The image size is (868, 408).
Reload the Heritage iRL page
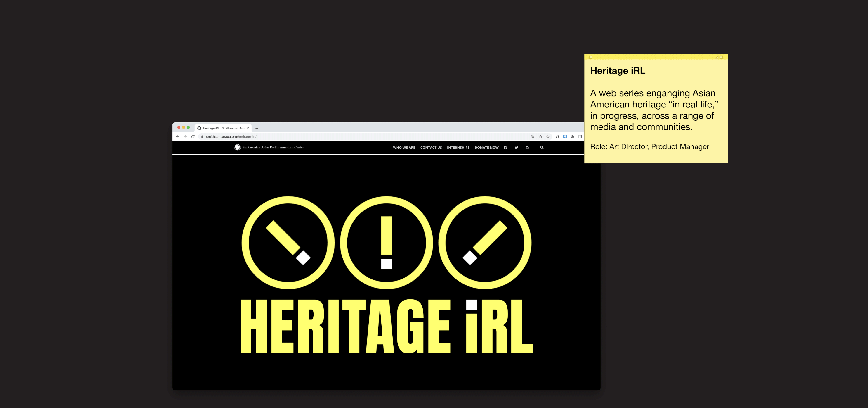tap(193, 136)
